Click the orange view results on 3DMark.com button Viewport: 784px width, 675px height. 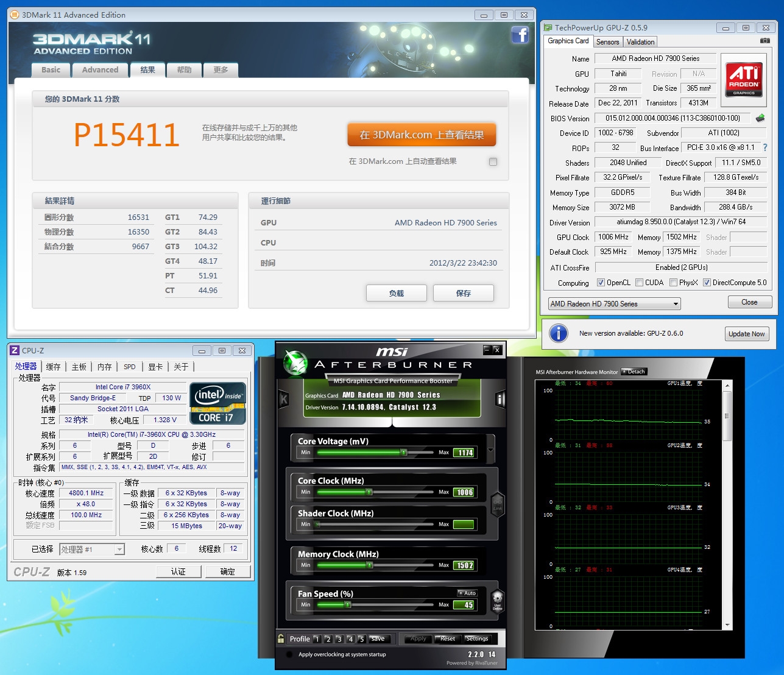(x=422, y=135)
